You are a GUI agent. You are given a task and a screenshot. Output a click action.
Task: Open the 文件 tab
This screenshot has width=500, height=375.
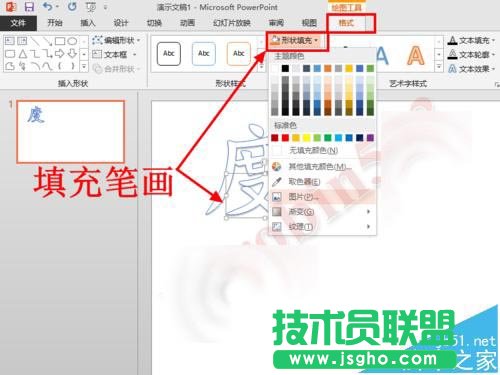click(18, 23)
